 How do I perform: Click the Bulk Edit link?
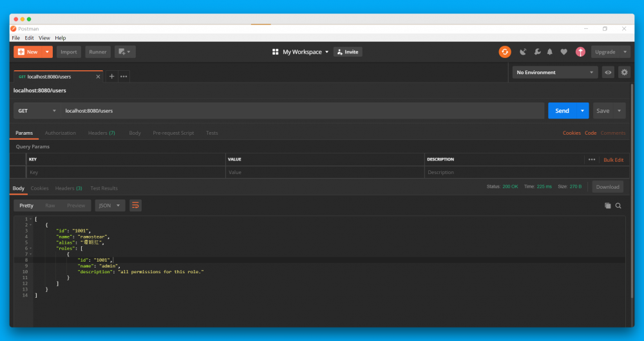(613, 160)
